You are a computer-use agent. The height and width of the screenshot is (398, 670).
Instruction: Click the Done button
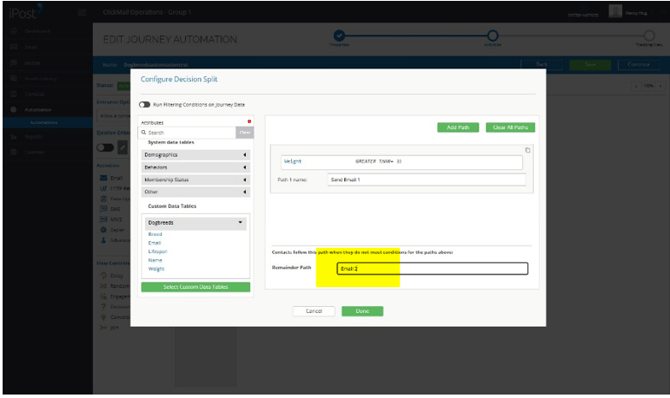tap(362, 311)
